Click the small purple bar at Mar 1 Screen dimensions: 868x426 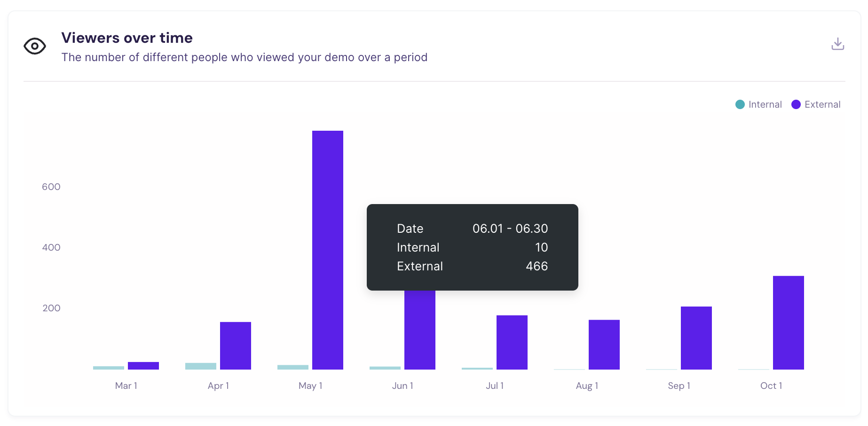click(143, 366)
